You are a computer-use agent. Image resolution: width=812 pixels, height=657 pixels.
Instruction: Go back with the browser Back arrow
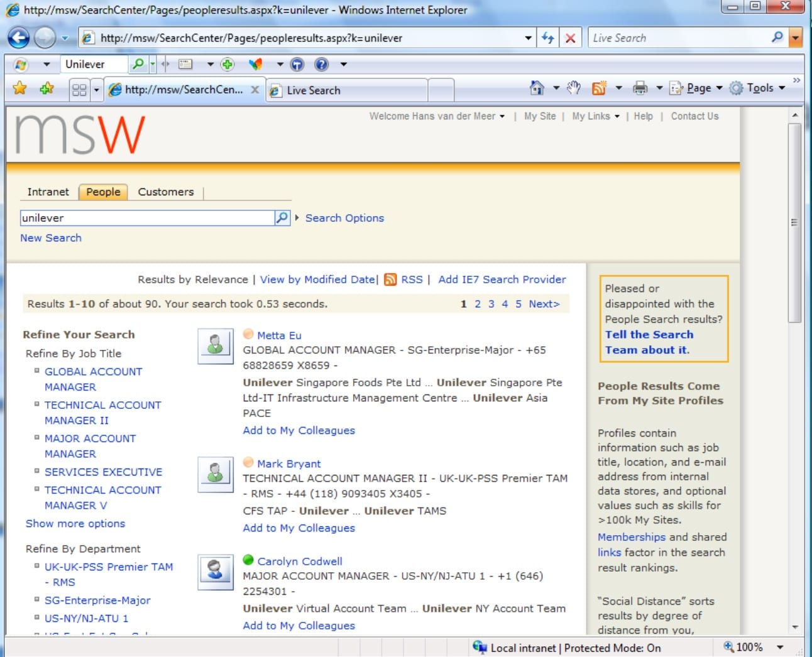[x=19, y=38]
